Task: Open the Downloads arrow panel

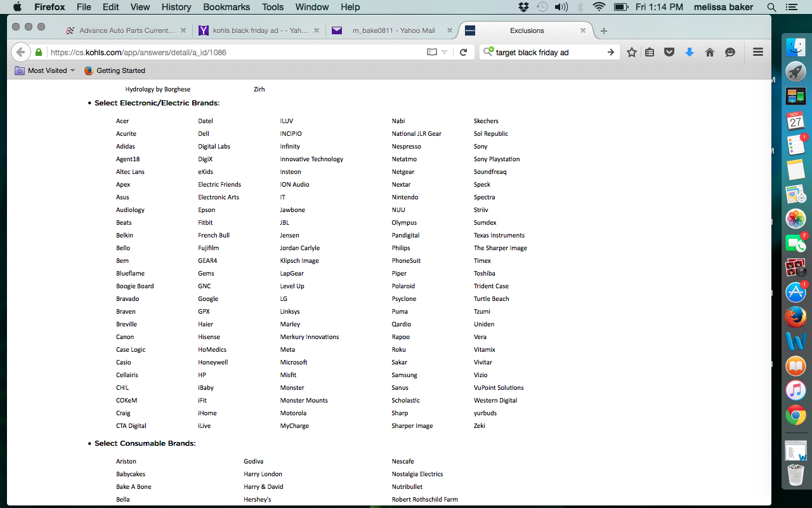Action: [690, 52]
